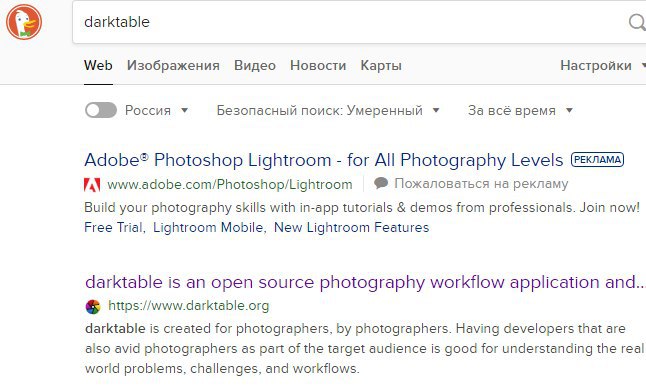Switch to the Изображения tab
The height and width of the screenshot is (388, 646).
[x=173, y=65]
